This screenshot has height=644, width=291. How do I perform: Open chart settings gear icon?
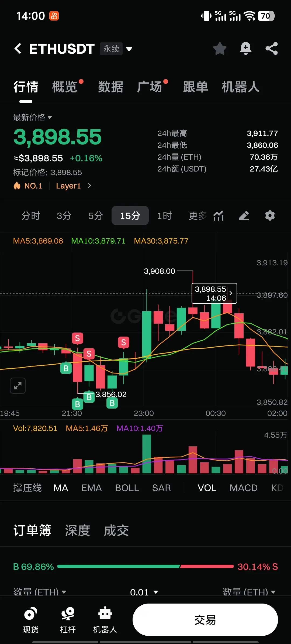tap(270, 215)
